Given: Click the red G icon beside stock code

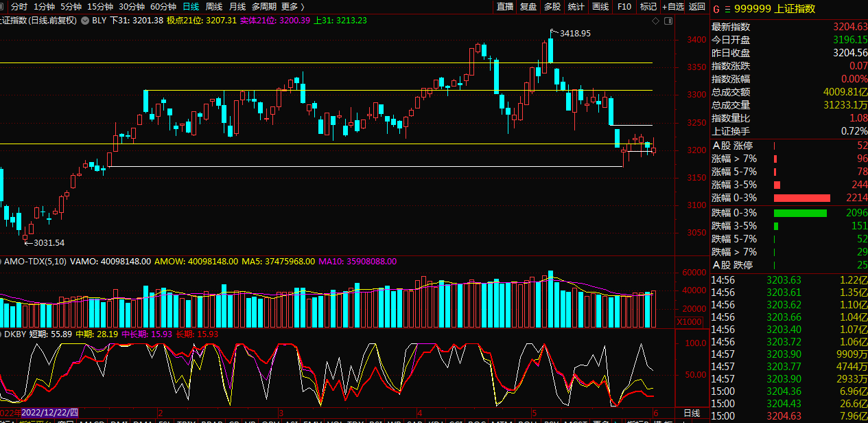Looking at the screenshot, I should [x=716, y=9].
